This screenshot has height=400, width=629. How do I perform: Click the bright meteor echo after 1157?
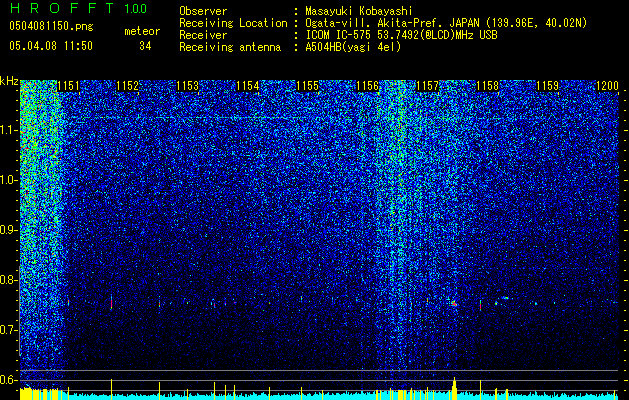(x=455, y=304)
